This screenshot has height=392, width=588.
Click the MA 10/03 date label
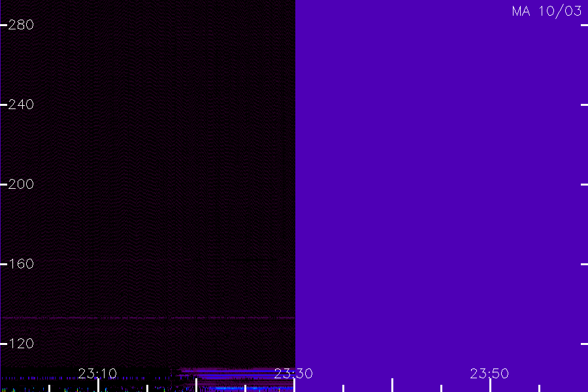coord(547,11)
